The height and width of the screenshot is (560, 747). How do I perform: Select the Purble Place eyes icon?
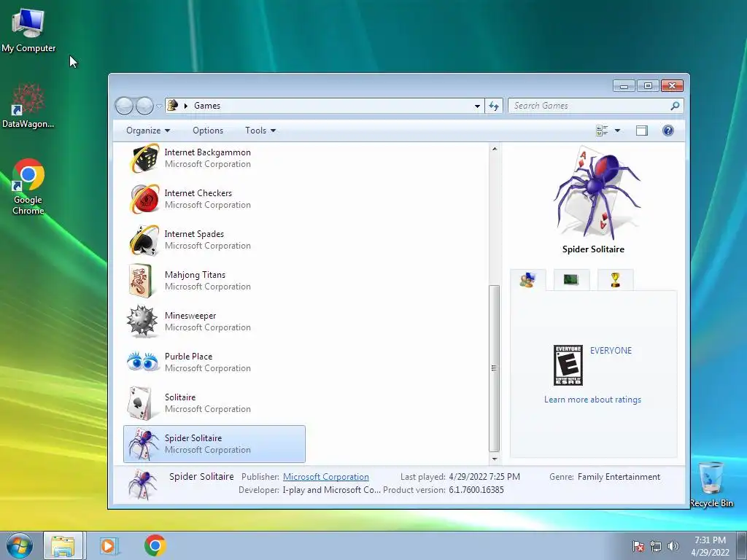[142, 362]
